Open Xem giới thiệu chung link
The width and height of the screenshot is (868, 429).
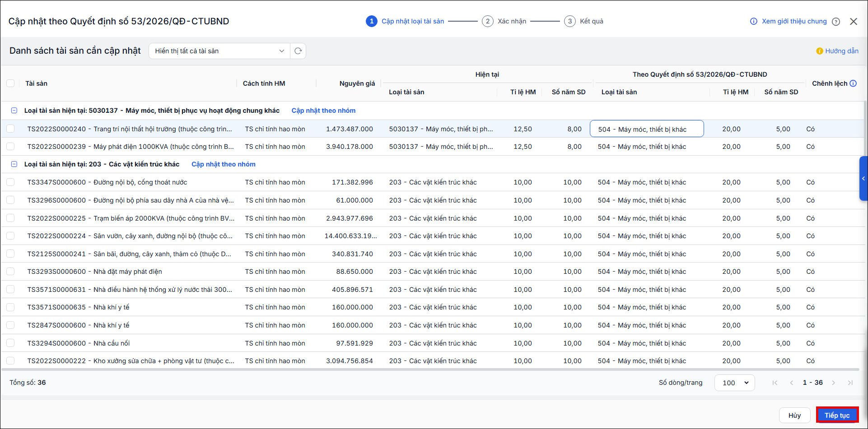(794, 21)
